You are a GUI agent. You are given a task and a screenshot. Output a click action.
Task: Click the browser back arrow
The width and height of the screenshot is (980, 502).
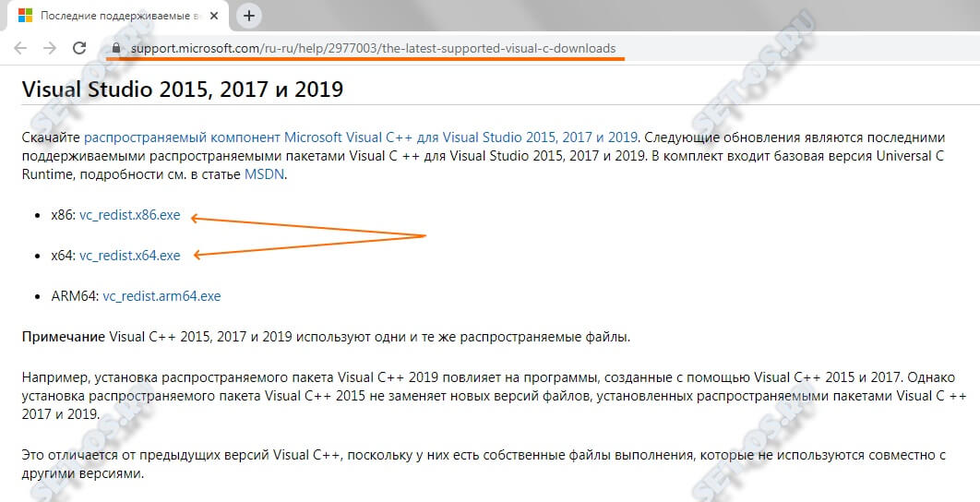(20, 48)
